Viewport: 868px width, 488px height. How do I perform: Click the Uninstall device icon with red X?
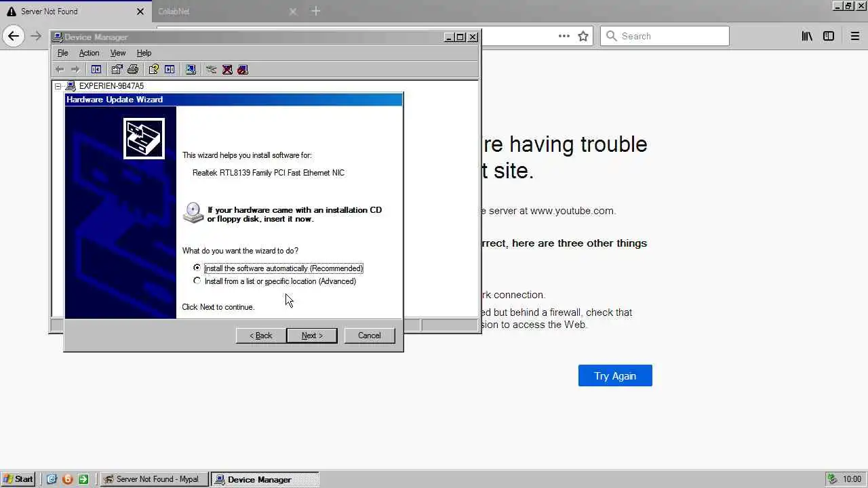pos(227,69)
